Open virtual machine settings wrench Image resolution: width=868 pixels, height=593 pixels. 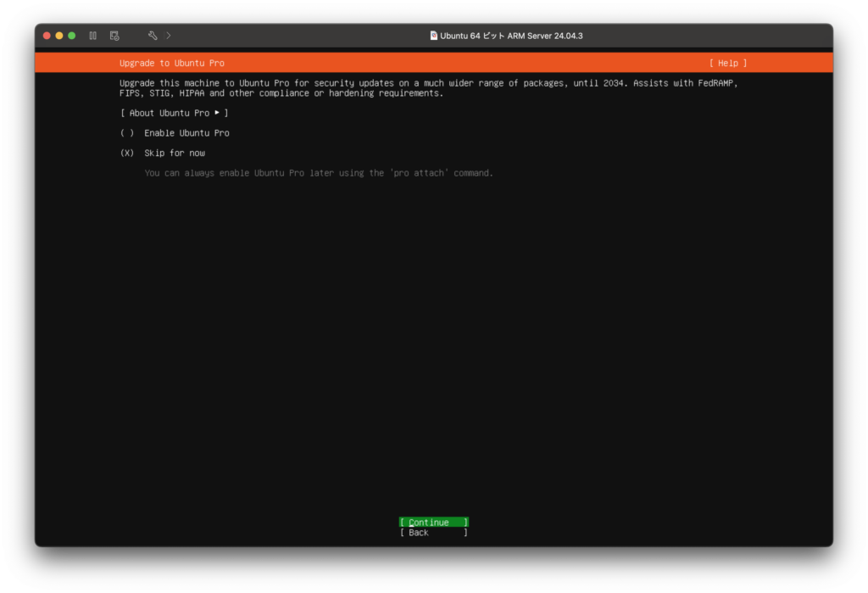point(153,36)
